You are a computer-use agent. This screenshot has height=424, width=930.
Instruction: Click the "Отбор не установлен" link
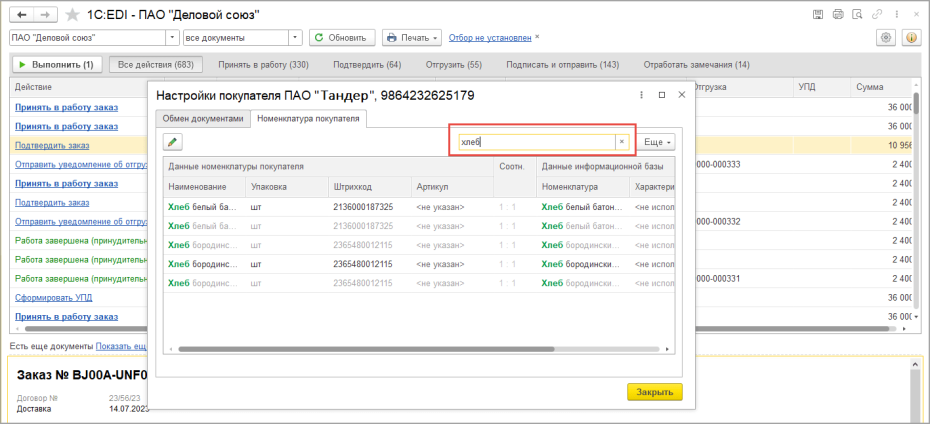tap(490, 37)
